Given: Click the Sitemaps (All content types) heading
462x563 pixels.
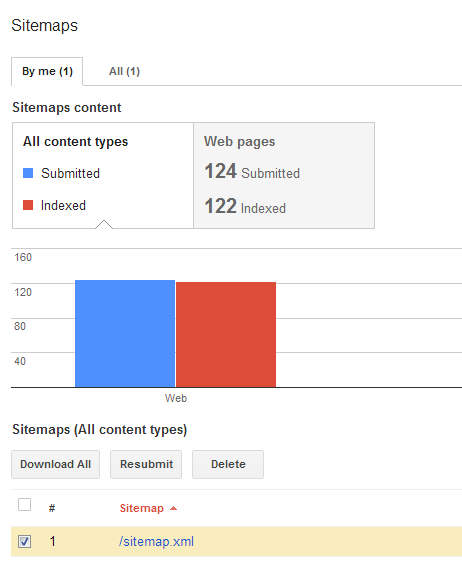Looking at the screenshot, I should 100,430.
